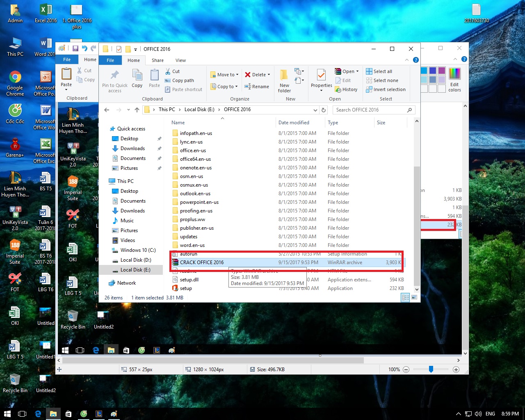Click Pin to Quick access in Explorer ribbon
The width and height of the screenshot is (525, 420).
point(115,80)
